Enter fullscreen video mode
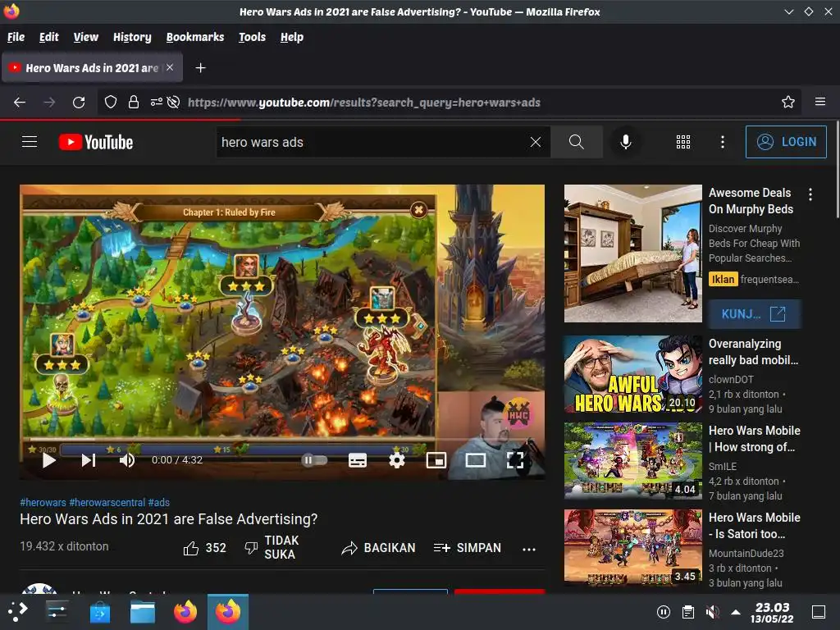840x630 pixels. point(515,460)
